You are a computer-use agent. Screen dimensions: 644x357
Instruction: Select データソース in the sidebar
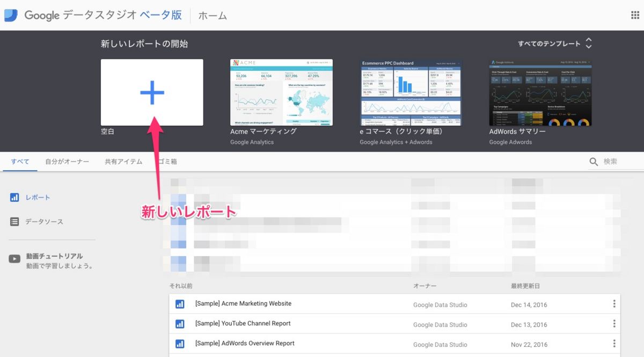44,222
